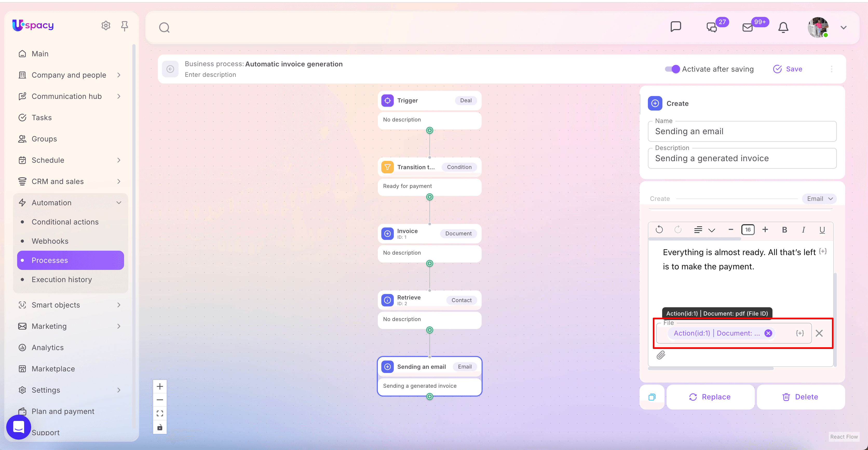The width and height of the screenshot is (868, 450).
Task: Click the Replace button
Action: 710,397
